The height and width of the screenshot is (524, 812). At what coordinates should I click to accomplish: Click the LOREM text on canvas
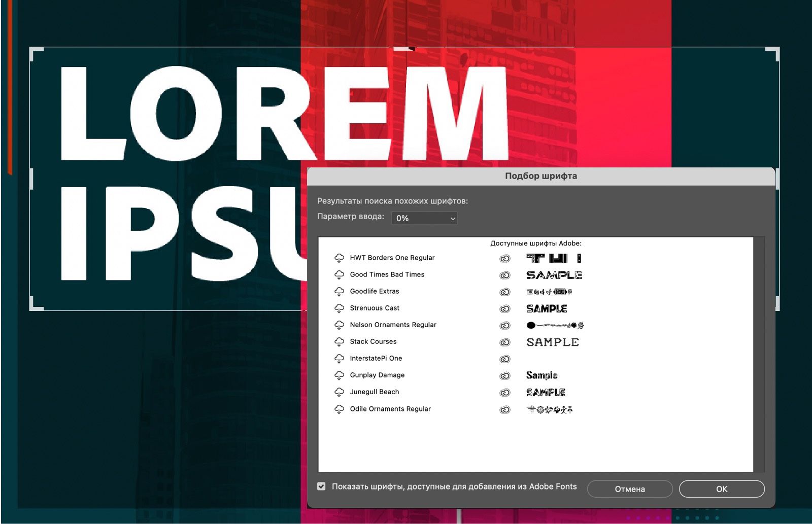(284, 113)
